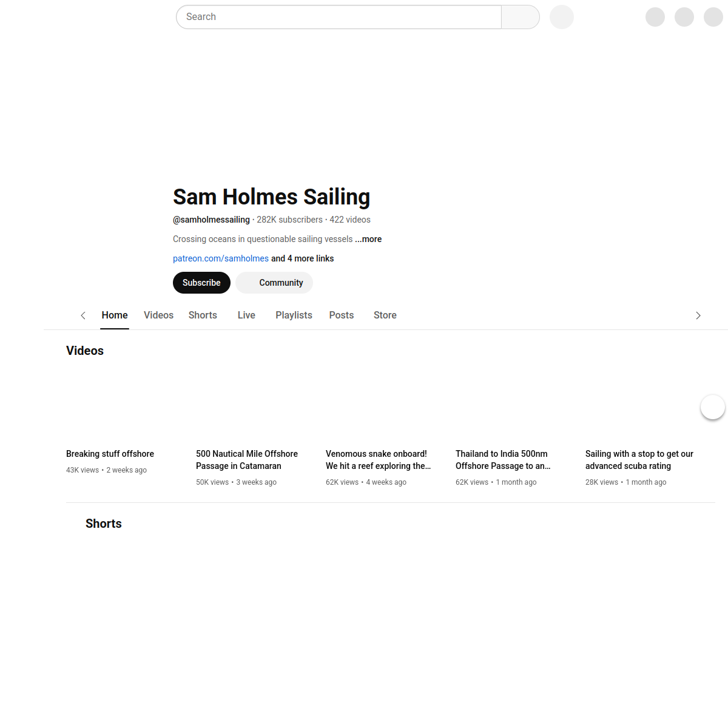Click the search magnifier icon
The image size is (728, 728).
click(x=520, y=17)
